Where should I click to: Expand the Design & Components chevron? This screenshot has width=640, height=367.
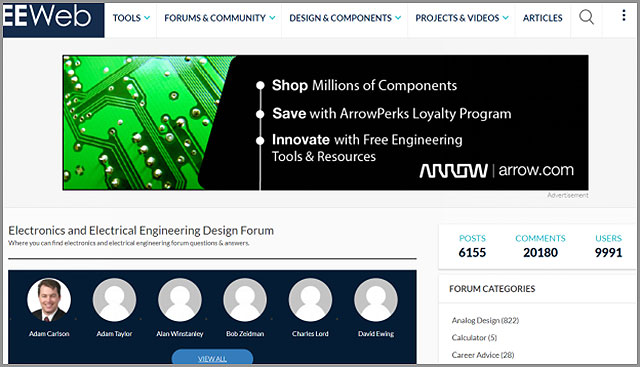[398, 18]
